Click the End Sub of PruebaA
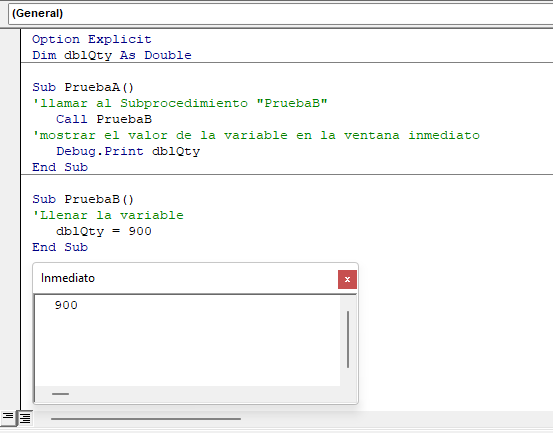Image resolution: width=553 pixels, height=433 pixels. coord(60,167)
